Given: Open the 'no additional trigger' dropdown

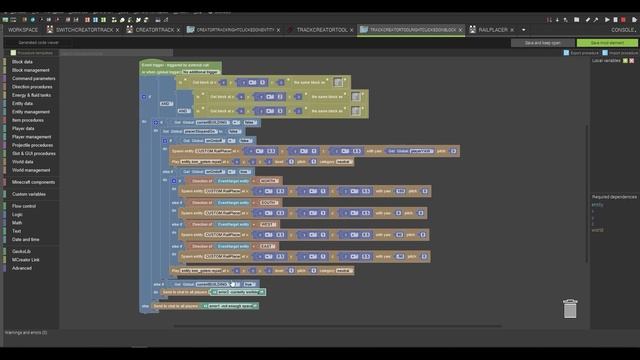Looking at the screenshot, I should 200,72.
